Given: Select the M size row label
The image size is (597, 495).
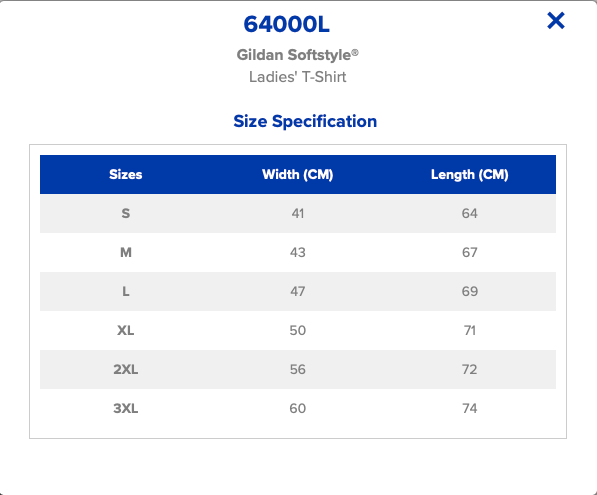Looking at the screenshot, I should click(126, 252).
